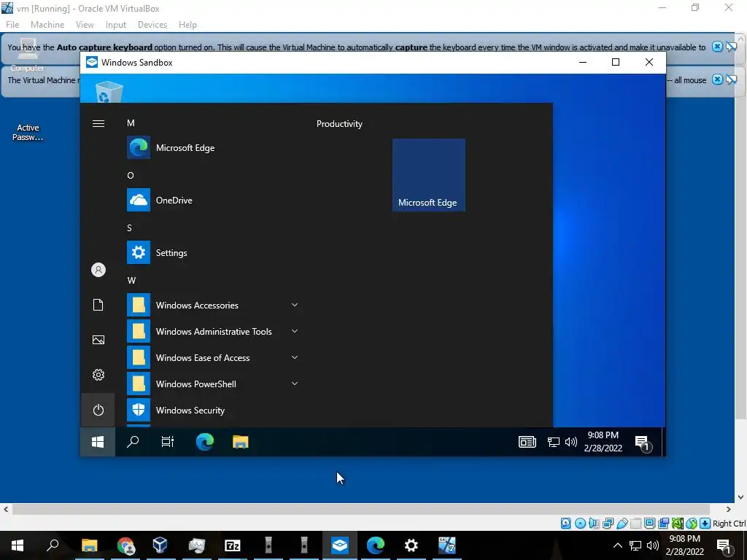The image size is (747, 560).
Task: Click the sandbox volume tray icon
Action: 570,443
